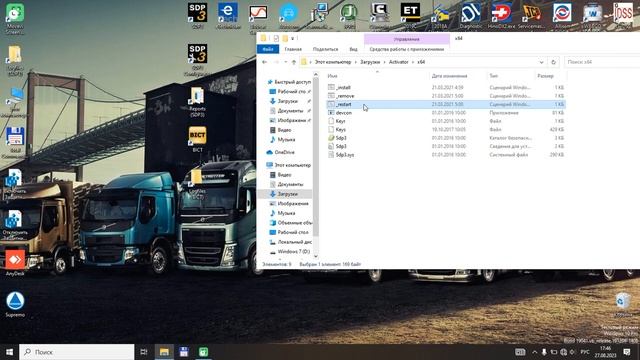Viewport: 640px width, 360px height.
Task: Select the devcon application file
Action: (x=446, y=113)
